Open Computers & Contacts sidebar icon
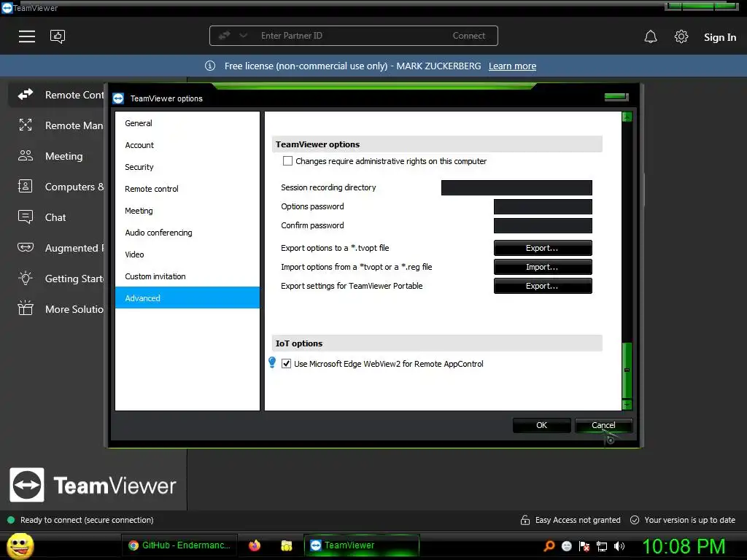Image resolution: width=747 pixels, height=560 pixels. pyautogui.click(x=26, y=186)
